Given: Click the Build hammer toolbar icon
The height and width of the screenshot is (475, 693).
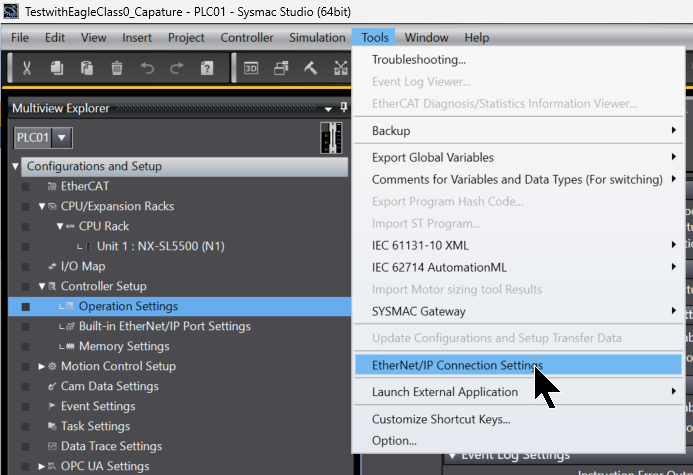Looking at the screenshot, I should pos(311,68).
